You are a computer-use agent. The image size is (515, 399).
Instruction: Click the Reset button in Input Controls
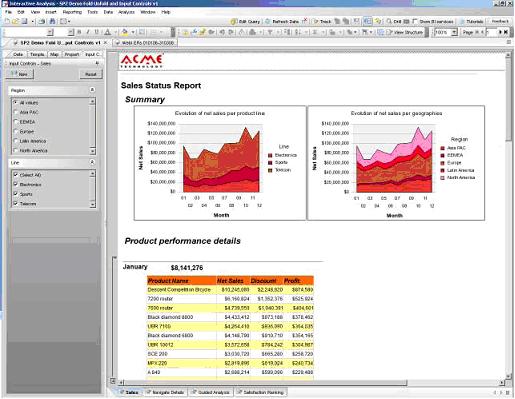[91, 74]
